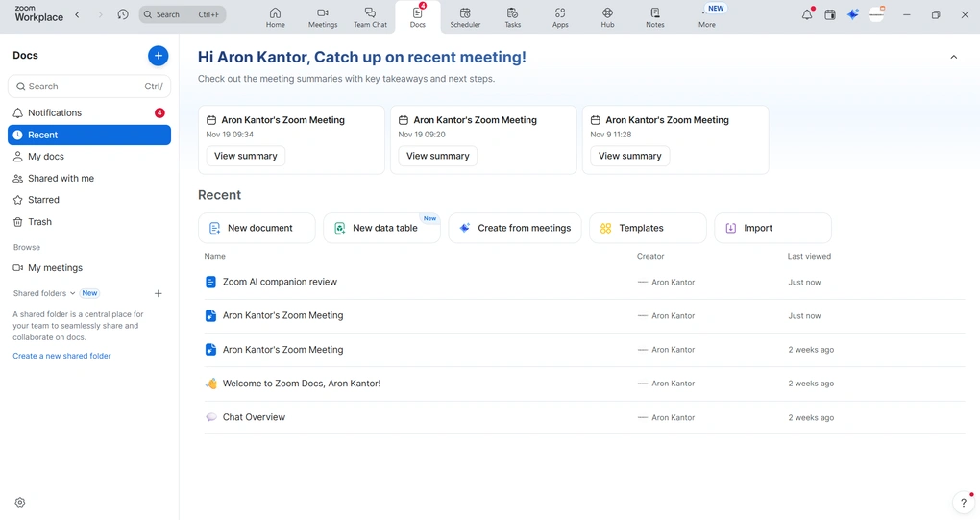Click the Creator column header

650,257
